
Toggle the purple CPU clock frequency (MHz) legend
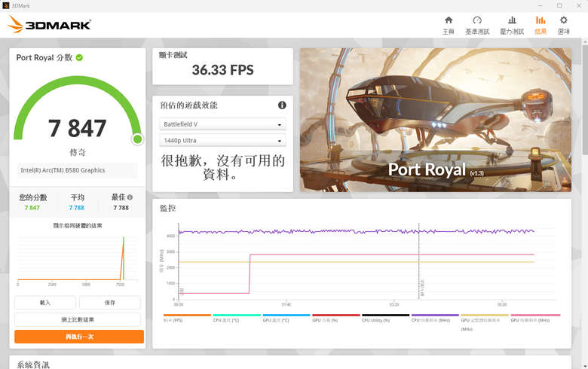[x=435, y=318]
